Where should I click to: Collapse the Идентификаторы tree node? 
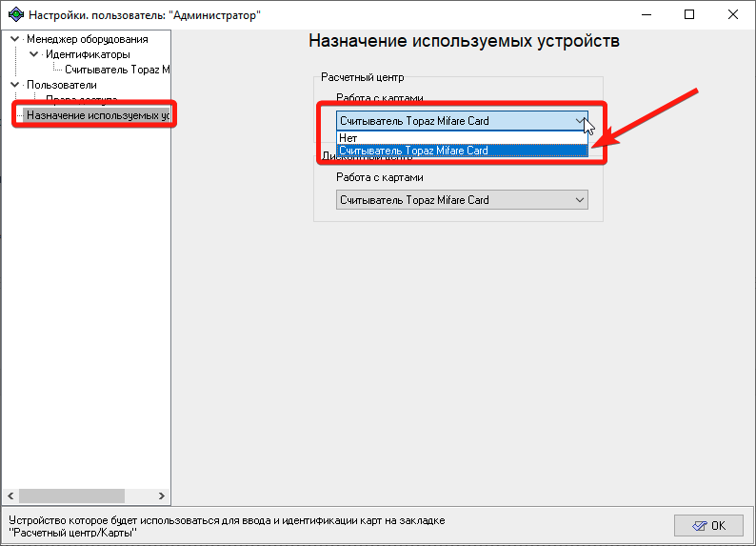click(x=33, y=54)
